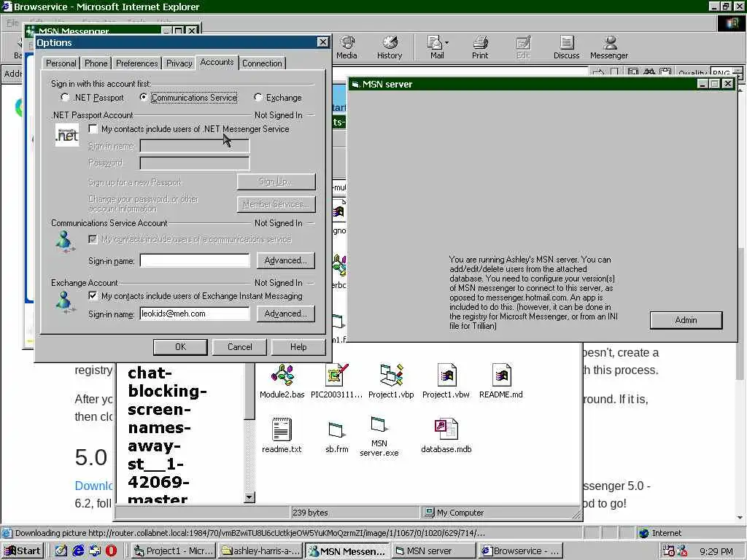This screenshot has width=747, height=560.
Task: Switch to Project1 taskbar button
Action: 173,551
